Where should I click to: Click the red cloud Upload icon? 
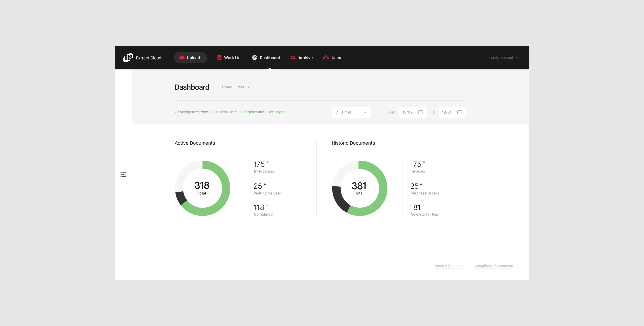point(182,58)
